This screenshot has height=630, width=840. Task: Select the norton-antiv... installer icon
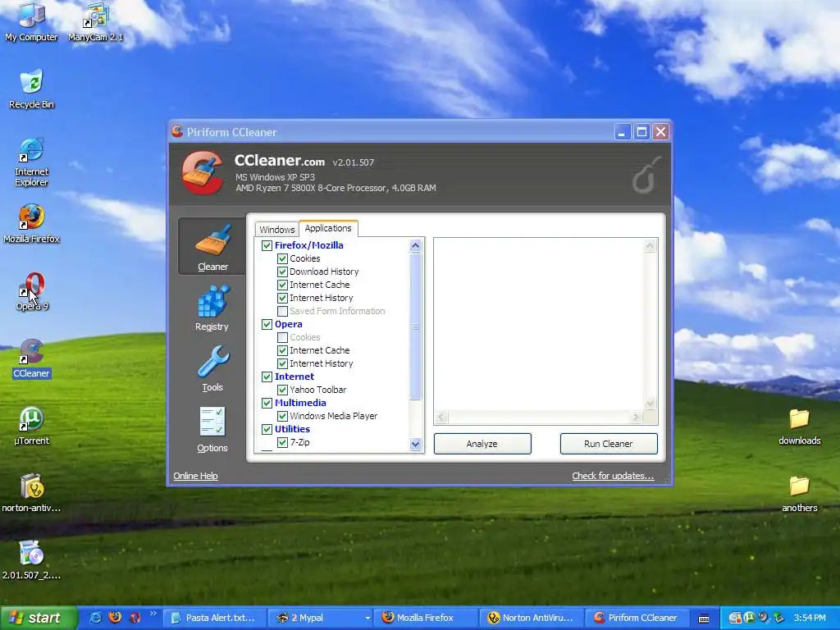(x=31, y=493)
